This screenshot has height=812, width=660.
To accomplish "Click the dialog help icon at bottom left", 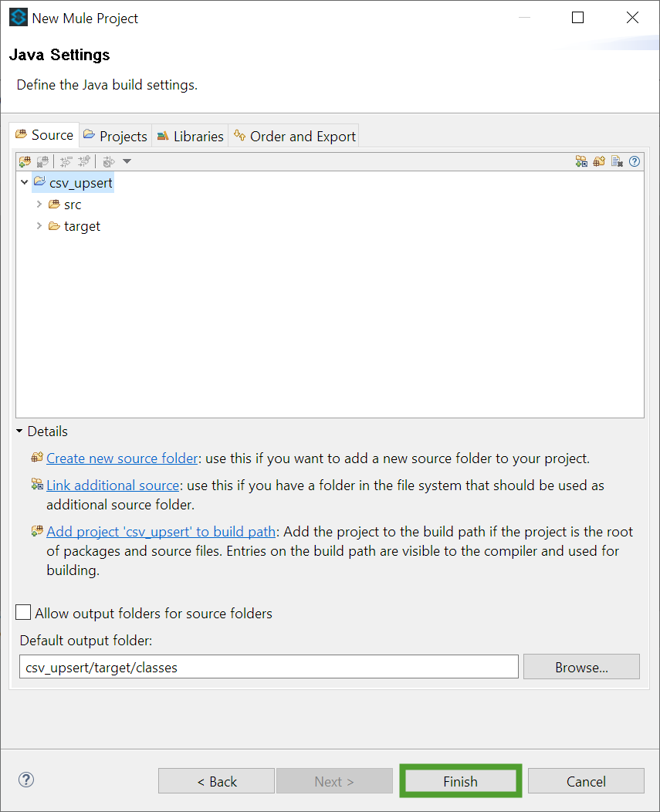I will (26, 780).
